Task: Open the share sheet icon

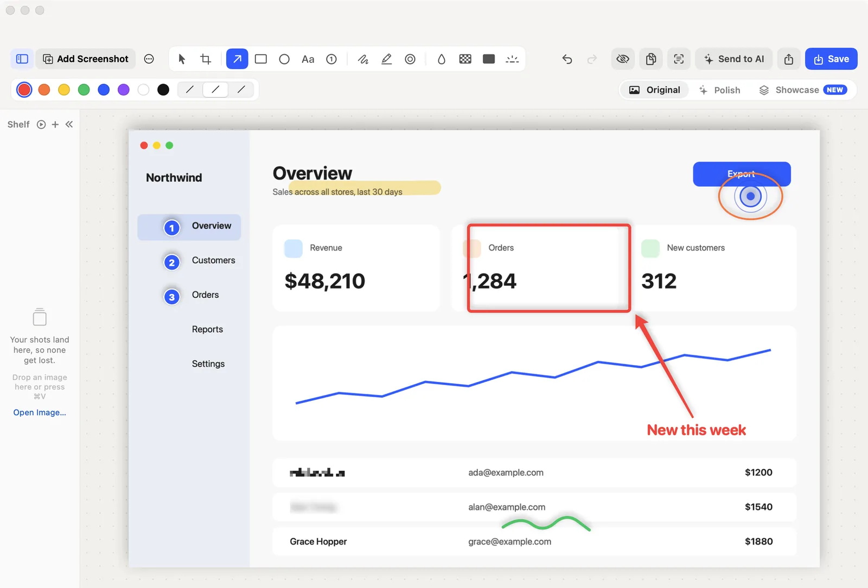Action: coord(789,59)
